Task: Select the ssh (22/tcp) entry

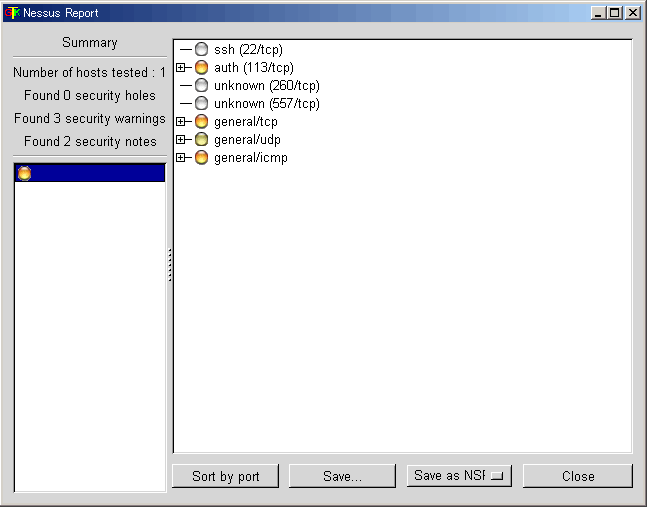Action: (248, 50)
